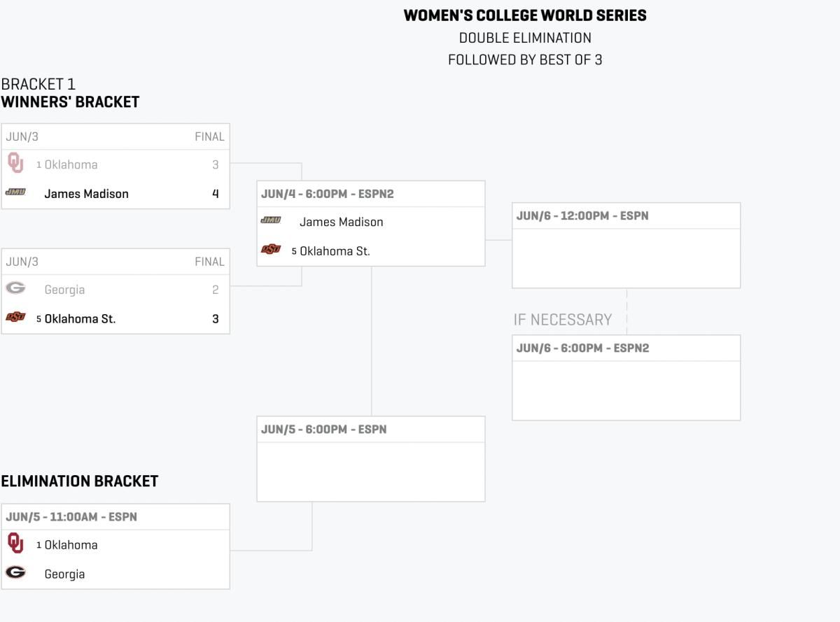Select Oklahoma St. in the Jun/4 6:00PM game
This screenshot has height=622, width=840.
(335, 251)
